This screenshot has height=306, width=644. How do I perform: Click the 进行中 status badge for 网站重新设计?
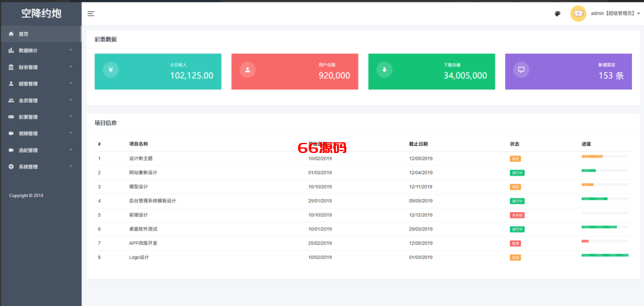click(x=517, y=173)
